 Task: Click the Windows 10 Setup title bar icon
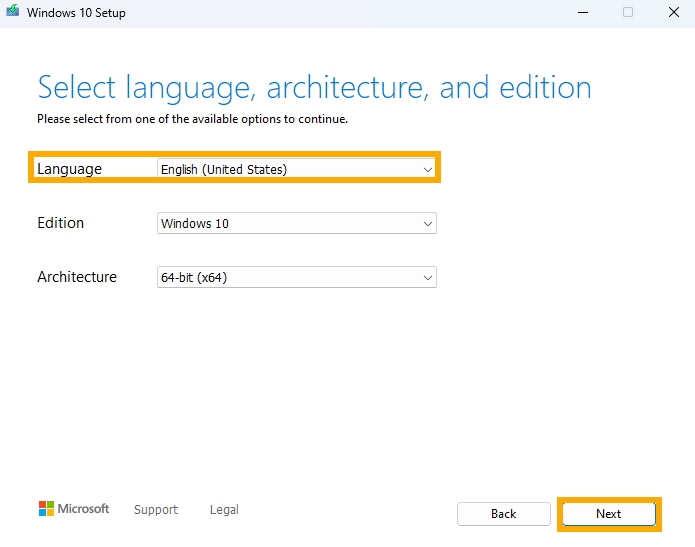[x=12, y=11]
